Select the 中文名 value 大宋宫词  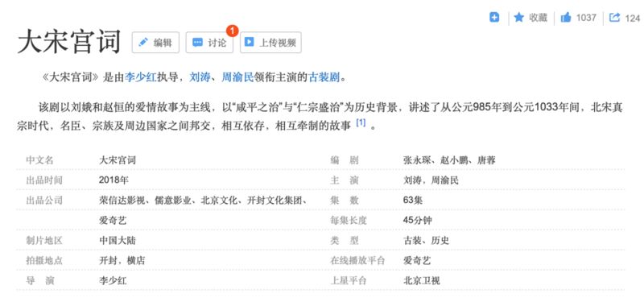click(118, 160)
